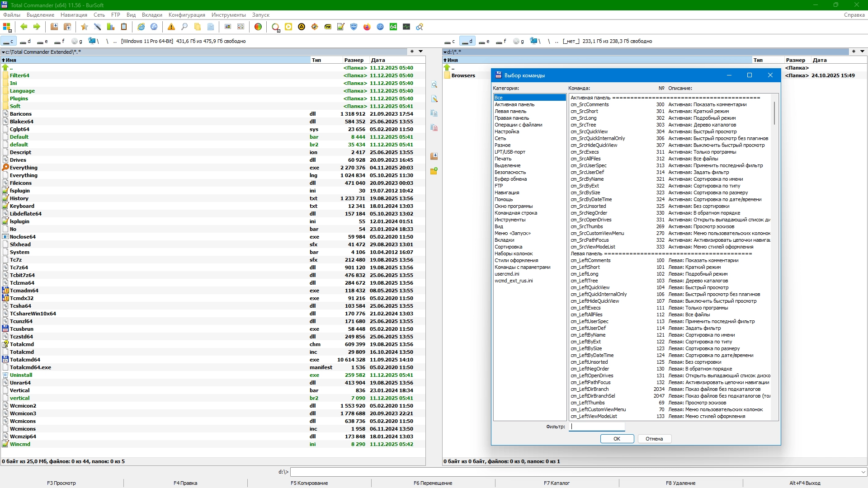Click the yellow warning triangle toolbar icon
868x488 pixels.
click(171, 27)
